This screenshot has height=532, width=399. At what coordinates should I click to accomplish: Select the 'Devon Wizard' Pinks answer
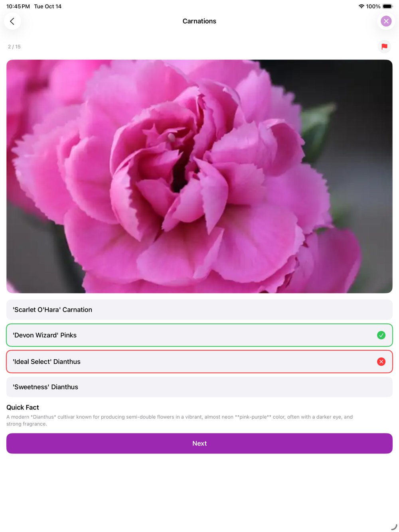pos(199,335)
